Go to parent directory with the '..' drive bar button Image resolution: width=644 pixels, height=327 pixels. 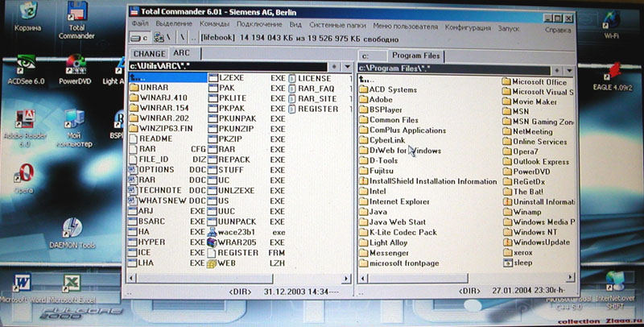coord(193,38)
